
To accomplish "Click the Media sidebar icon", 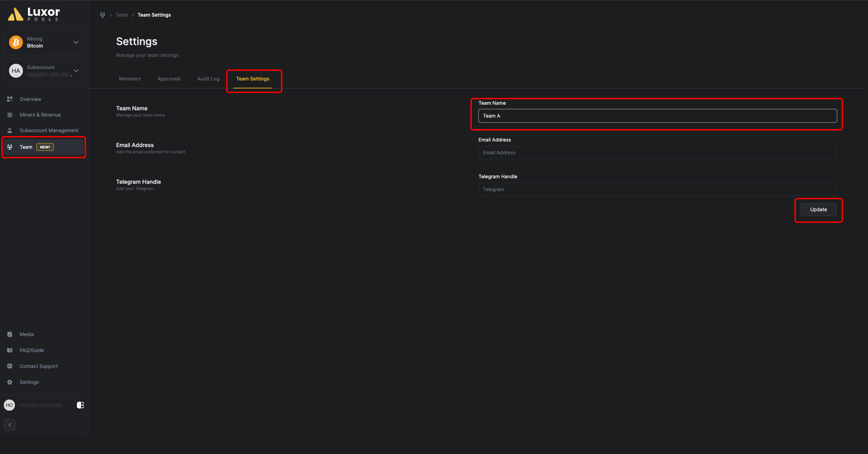I will click(10, 334).
